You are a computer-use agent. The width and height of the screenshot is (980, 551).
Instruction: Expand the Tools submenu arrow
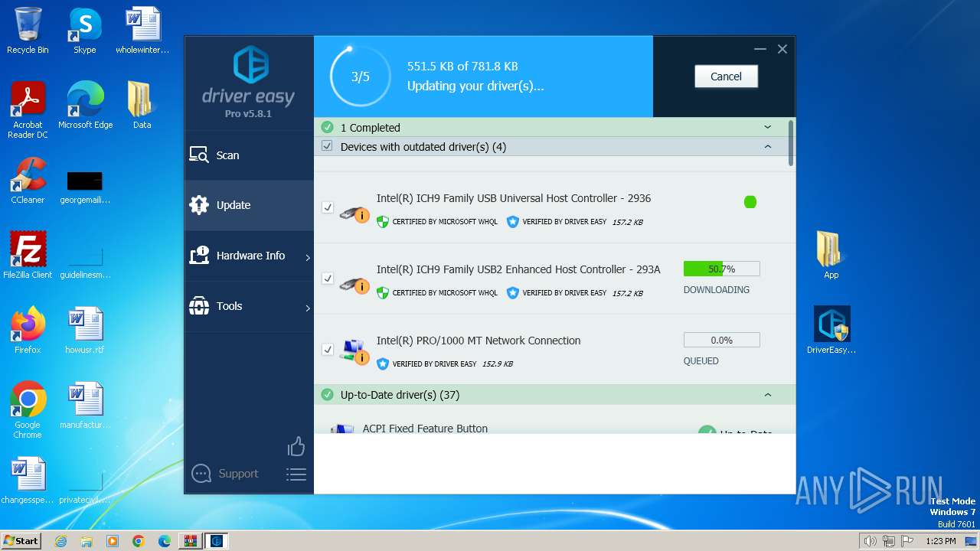[308, 308]
